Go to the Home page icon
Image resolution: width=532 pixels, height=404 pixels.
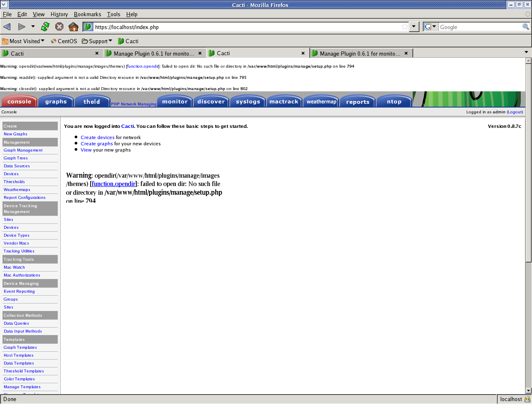pos(74,27)
